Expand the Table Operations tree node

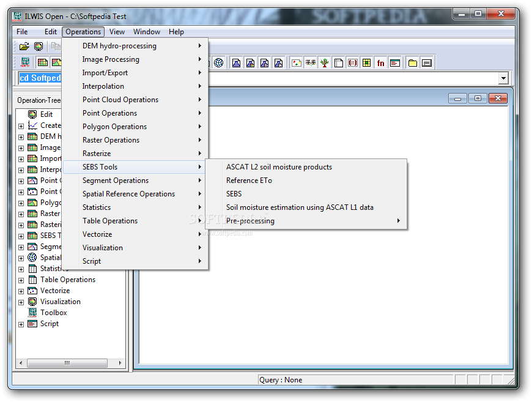(21, 280)
